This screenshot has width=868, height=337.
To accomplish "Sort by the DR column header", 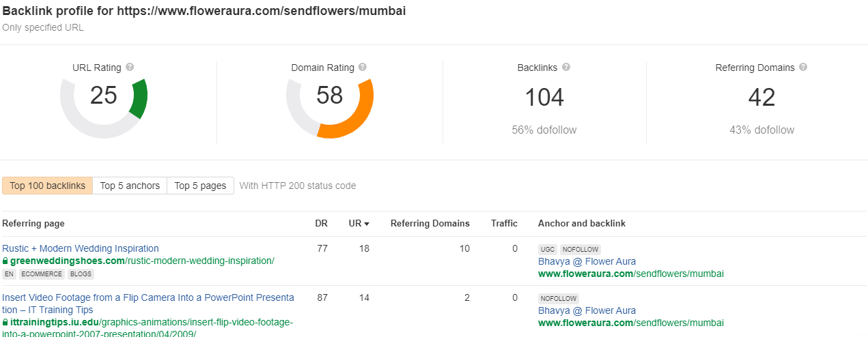I will pos(322,223).
